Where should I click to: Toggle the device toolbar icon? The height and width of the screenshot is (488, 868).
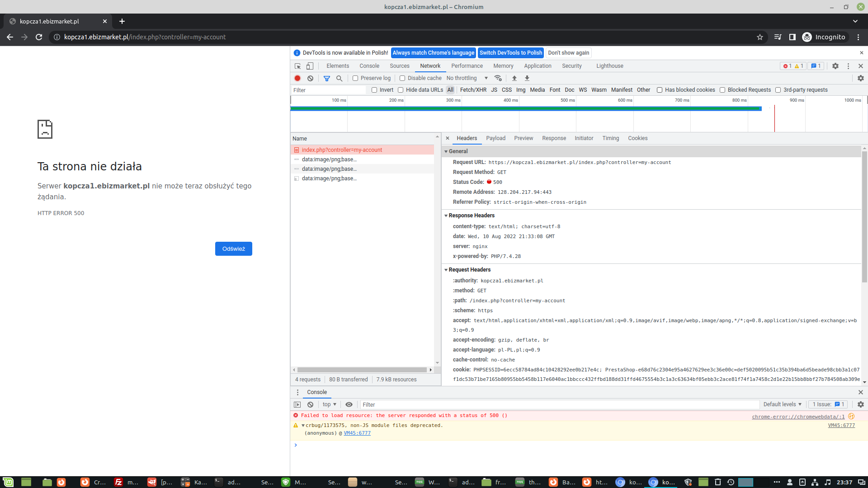pyautogui.click(x=310, y=66)
